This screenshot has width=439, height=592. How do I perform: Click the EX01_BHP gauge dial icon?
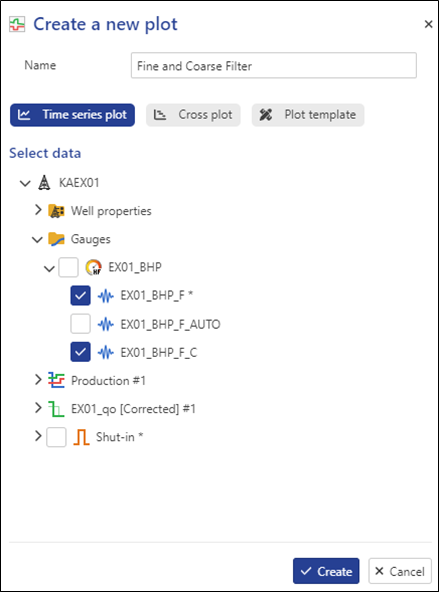click(93, 267)
